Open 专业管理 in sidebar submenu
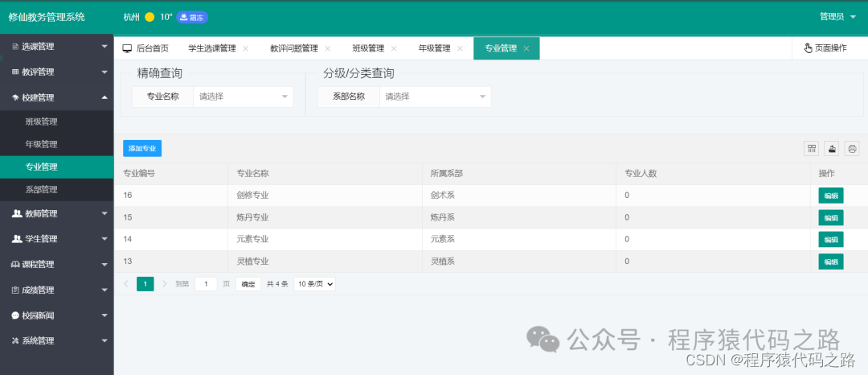 56,167
